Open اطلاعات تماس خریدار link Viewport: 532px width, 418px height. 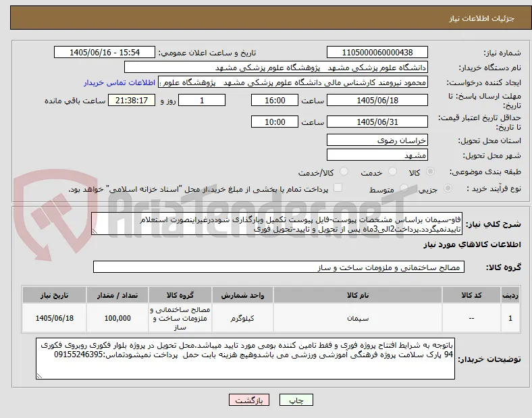coord(119,82)
